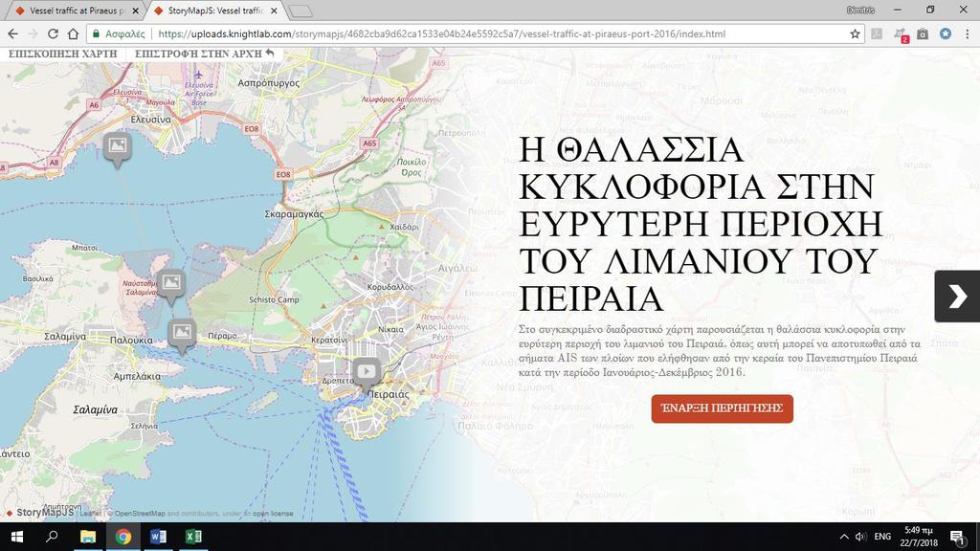Open the extension showing red badge 2
Viewport: 980px width, 551px height.
[x=900, y=34]
